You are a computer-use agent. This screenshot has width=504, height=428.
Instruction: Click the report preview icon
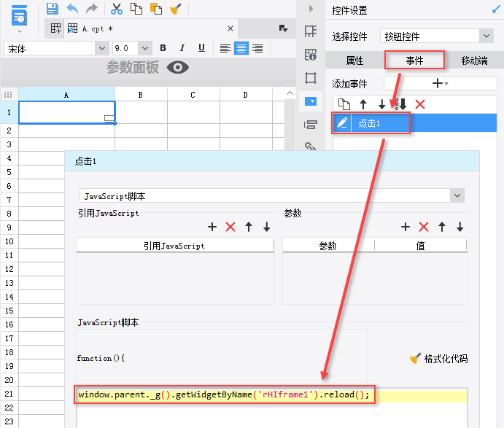pos(19,17)
